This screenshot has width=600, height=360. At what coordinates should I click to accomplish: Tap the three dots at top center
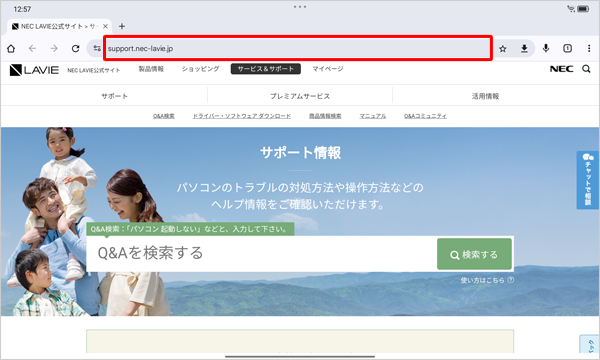tap(300, 7)
